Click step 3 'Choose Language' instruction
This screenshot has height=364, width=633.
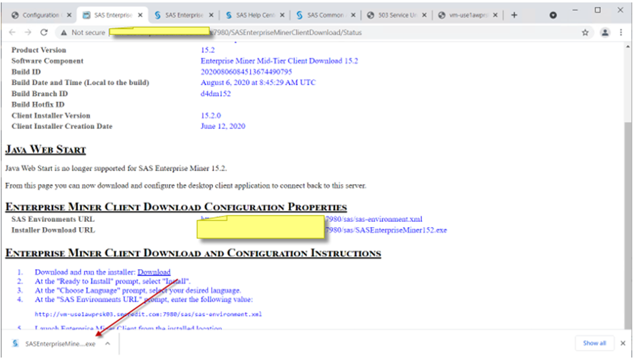138,291
